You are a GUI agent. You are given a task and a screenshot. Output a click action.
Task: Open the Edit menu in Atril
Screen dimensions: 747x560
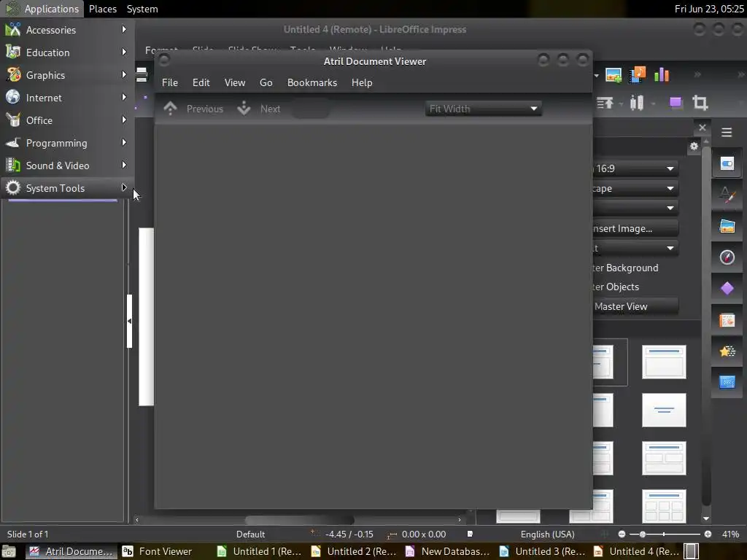coord(201,82)
